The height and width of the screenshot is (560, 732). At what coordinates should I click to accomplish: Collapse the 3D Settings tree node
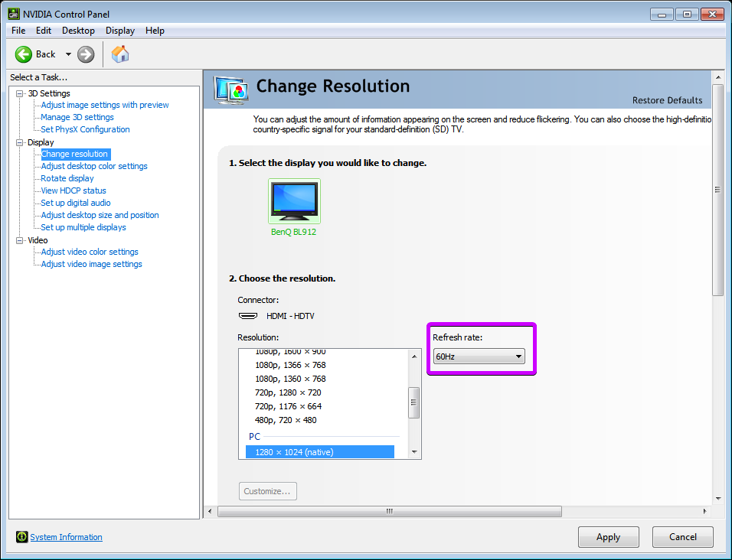pos(20,94)
